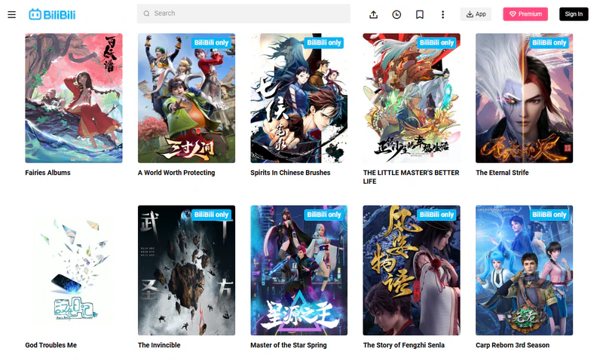Open The Invincible poster
Viewport: 603px width, 364px height.
click(186, 271)
